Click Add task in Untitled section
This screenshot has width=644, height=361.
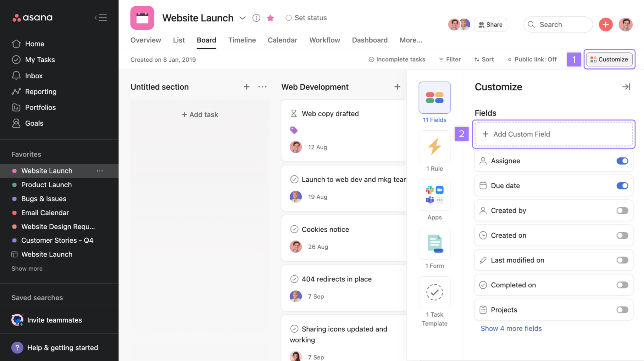(200, 114)
